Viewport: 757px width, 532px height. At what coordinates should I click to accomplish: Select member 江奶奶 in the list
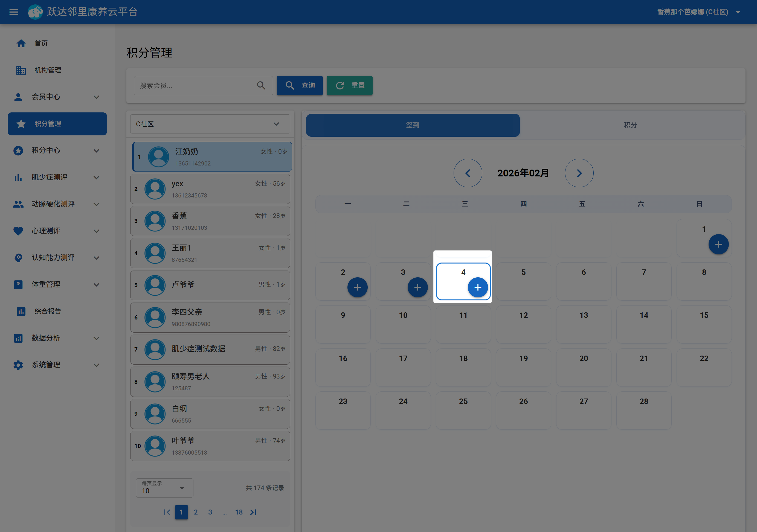pyautogui.click(x=212, y=157)
